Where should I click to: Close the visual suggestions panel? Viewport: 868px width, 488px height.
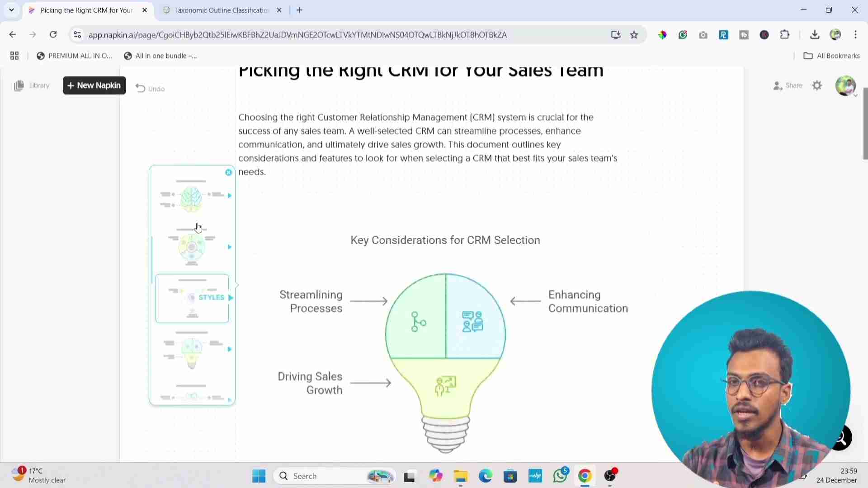tap(229, 173)
